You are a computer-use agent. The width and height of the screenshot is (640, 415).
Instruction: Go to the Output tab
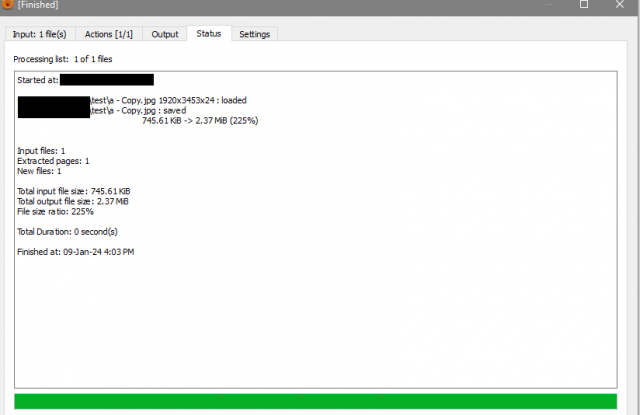tap(164, 34)
